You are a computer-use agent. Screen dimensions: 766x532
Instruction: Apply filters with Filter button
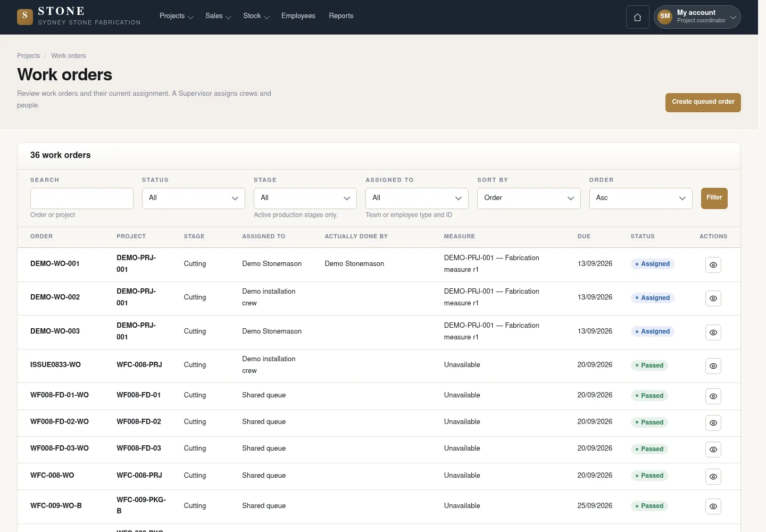(714, 198)
